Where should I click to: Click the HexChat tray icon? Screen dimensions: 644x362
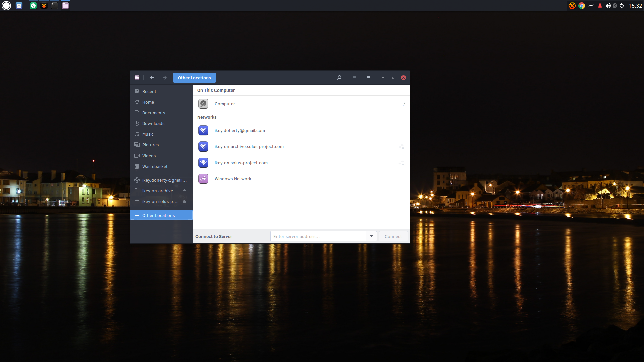coord(572,6)
